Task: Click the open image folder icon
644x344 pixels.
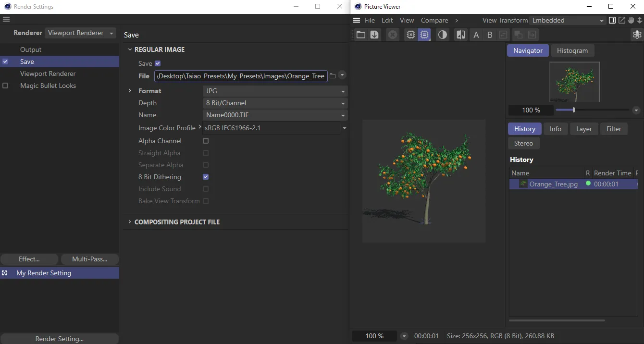Action: tap(360, 35)
